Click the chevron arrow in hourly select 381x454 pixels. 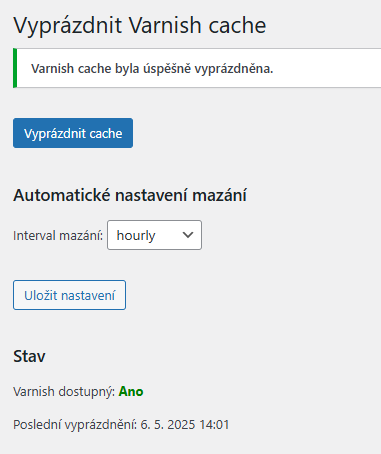(188, 235)
